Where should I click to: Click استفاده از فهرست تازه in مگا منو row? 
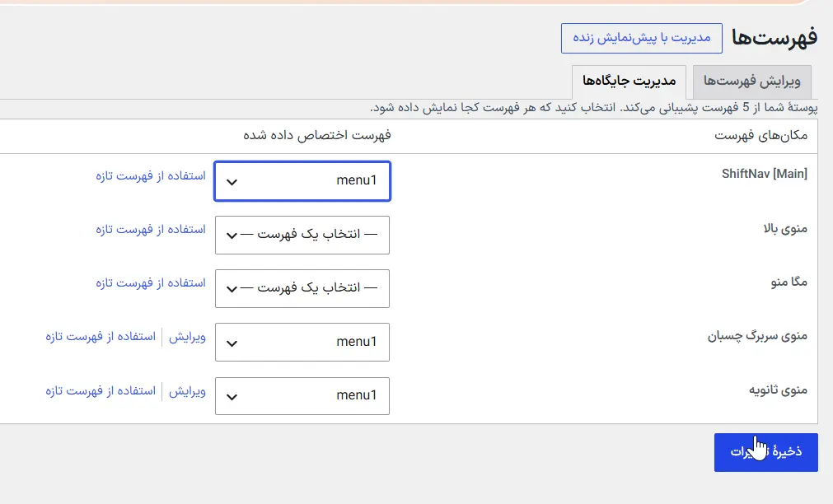point(150,283)
